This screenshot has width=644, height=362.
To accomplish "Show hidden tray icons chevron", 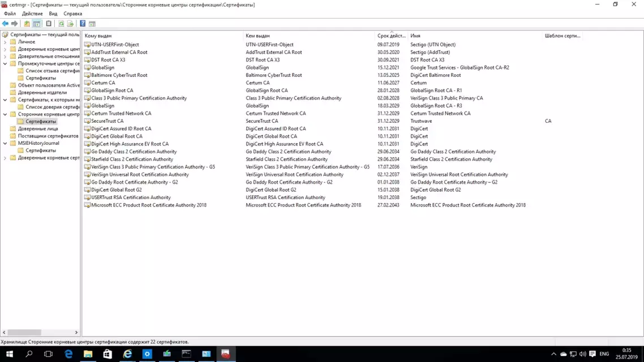I will click(553, 354).
